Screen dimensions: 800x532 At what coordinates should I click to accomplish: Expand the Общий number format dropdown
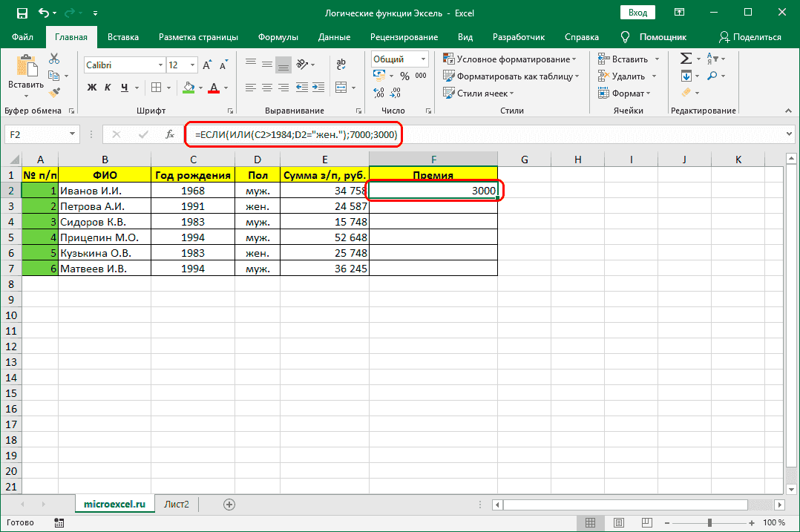(422, 59)
